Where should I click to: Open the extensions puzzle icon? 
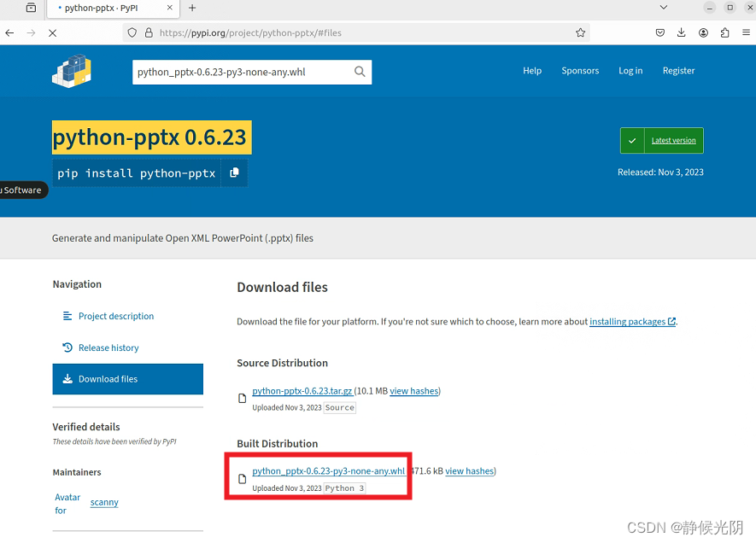pyautogui.click(x=724, y=32)
